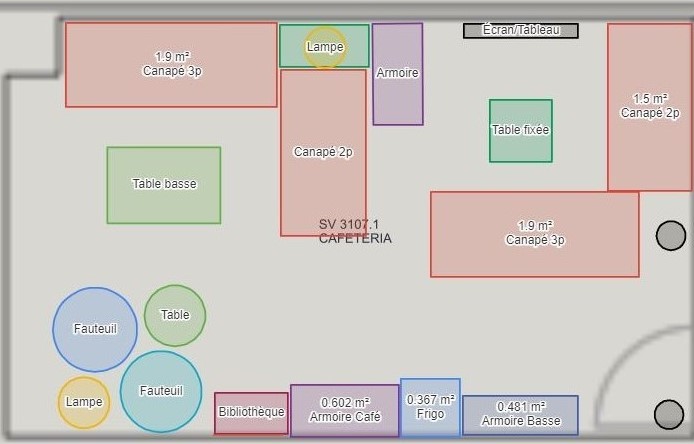Click the Écran/Tableau bar
The image size is (694, 444).
(520, 31)
